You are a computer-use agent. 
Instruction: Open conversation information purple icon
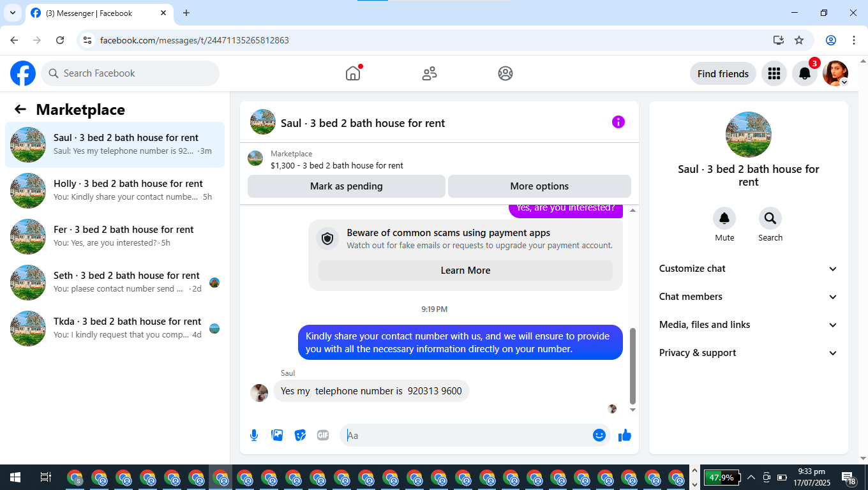[618, 122]
